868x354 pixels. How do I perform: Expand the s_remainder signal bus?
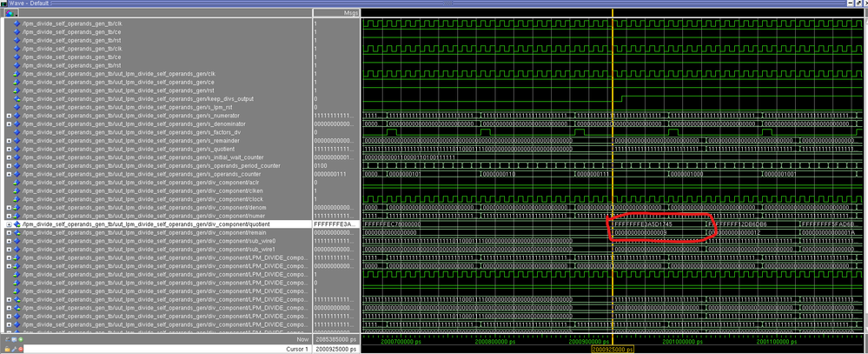(9, 141)
